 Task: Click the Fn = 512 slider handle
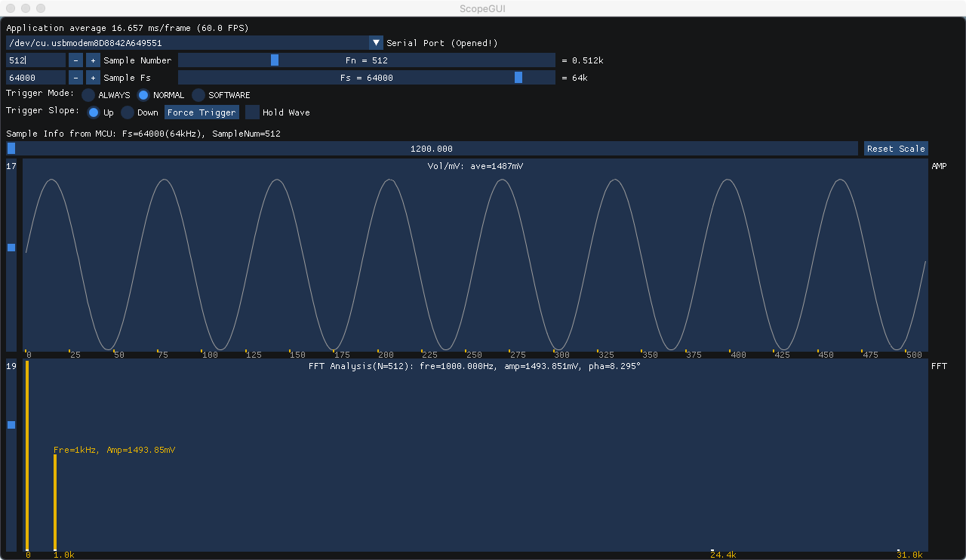pyautogui.click(x=275, y=60)
